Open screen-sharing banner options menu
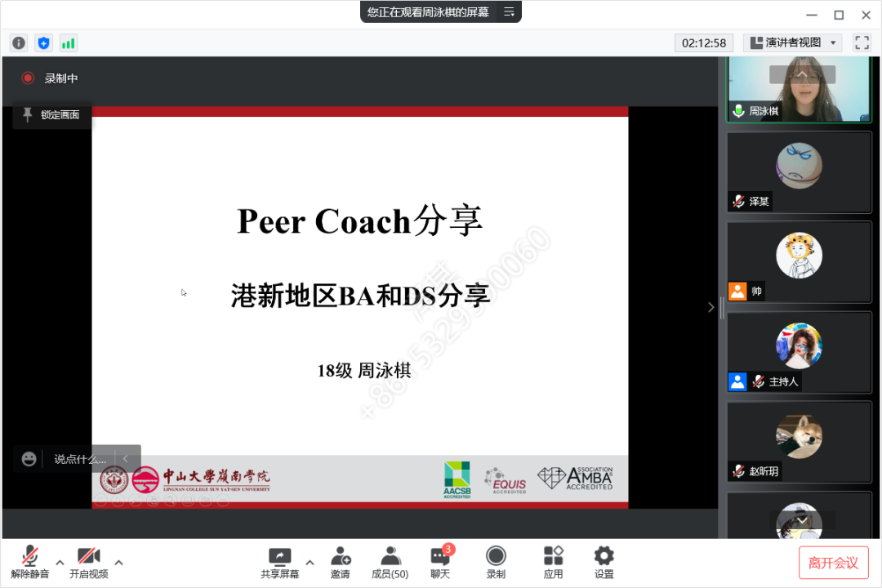Viewport: 882px width, 588px height. [x=509, y=12]
